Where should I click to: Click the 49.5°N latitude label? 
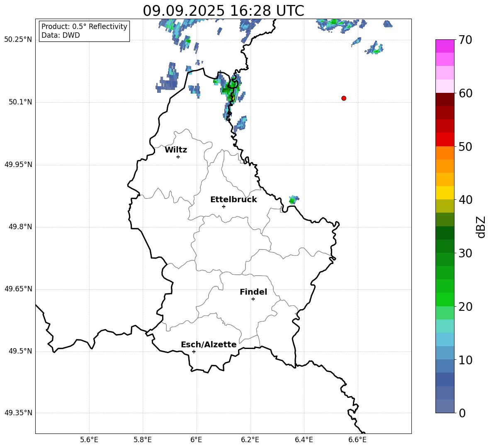point(20,351)
